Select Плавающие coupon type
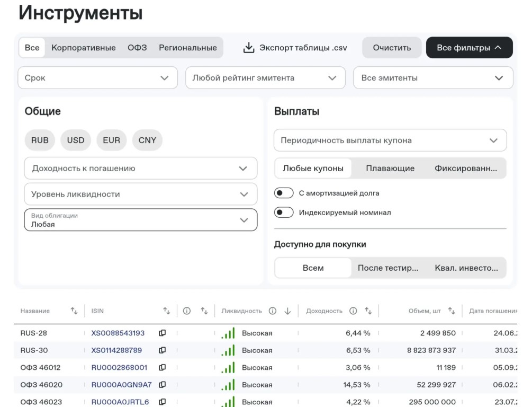532x407 pixels. click(390, 168)
